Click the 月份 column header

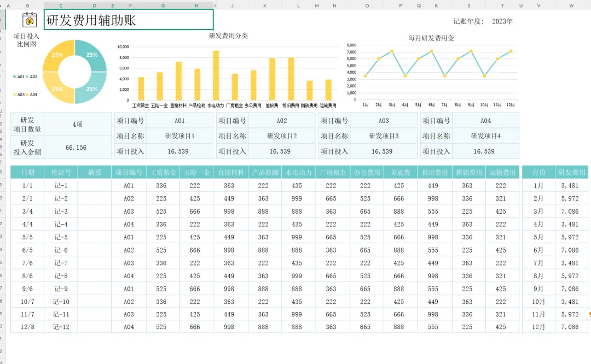[538, 172]
